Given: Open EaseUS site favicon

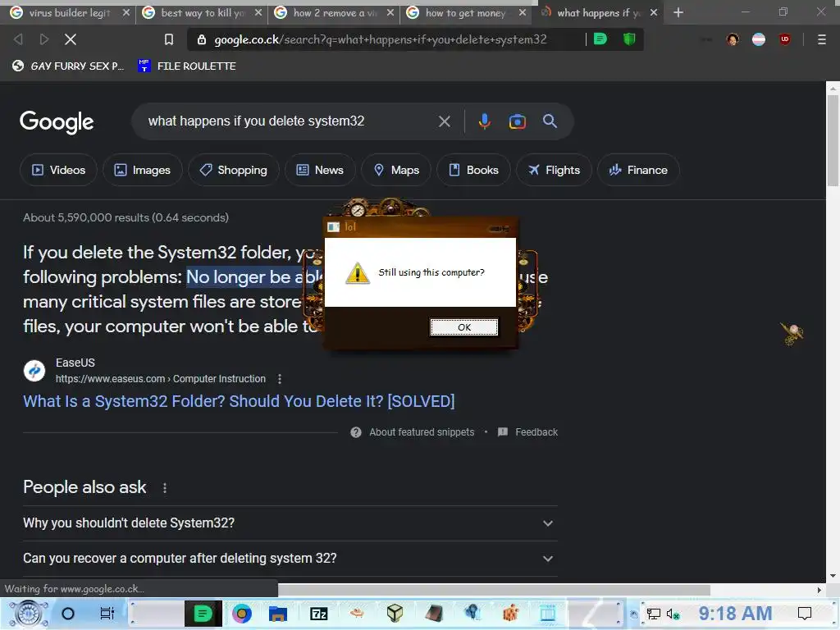Looking at the screenshot, I should coord(34,371).
